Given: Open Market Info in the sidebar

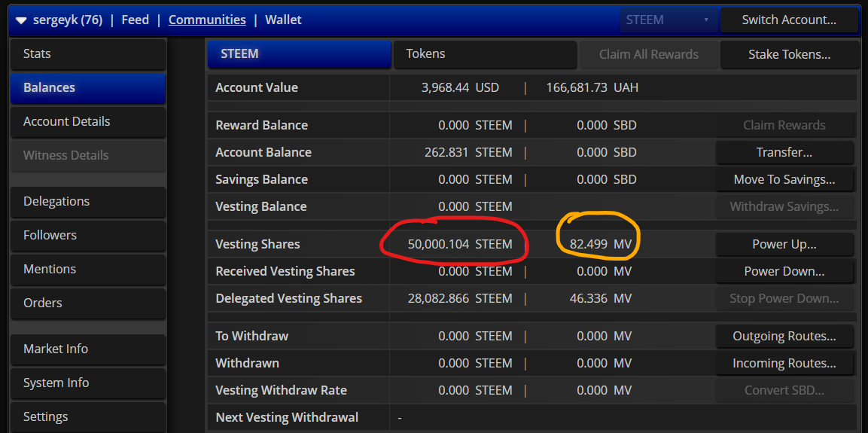Looking at the screenshot, I should point(88,349).
